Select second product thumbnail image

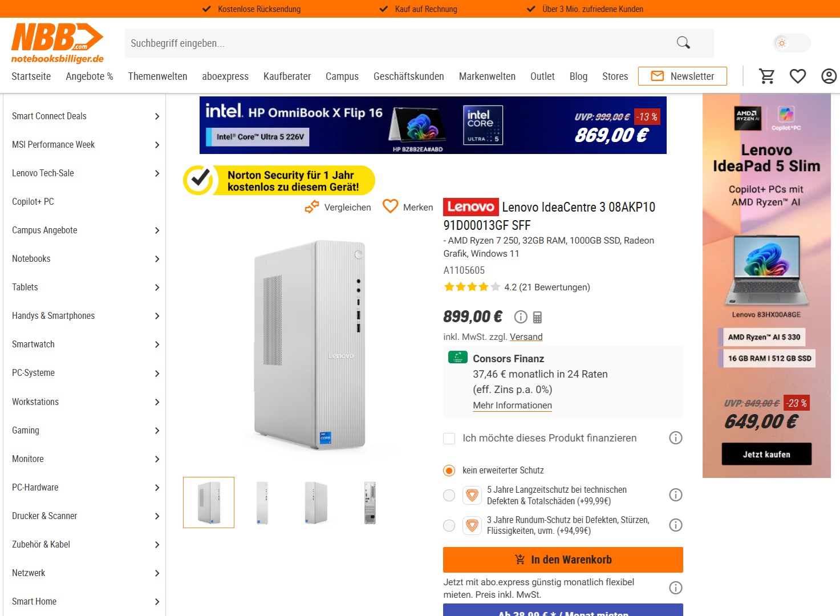[262, 502]
